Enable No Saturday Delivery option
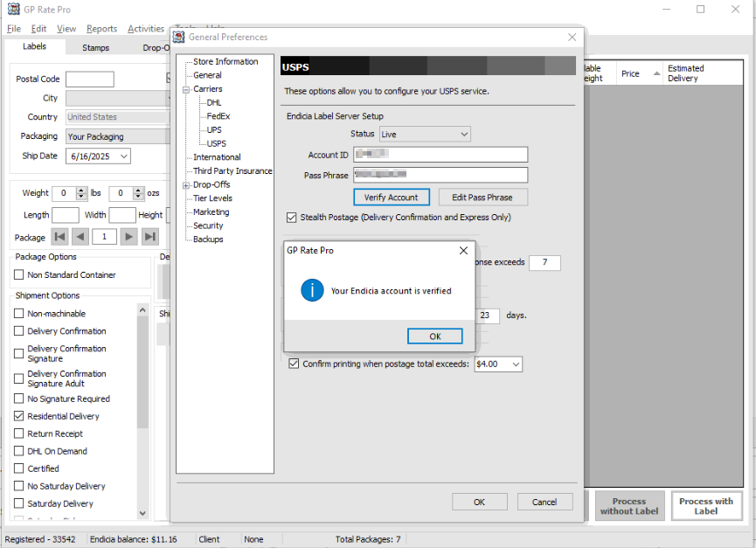756x548 pixels. [x=19, y=486]
